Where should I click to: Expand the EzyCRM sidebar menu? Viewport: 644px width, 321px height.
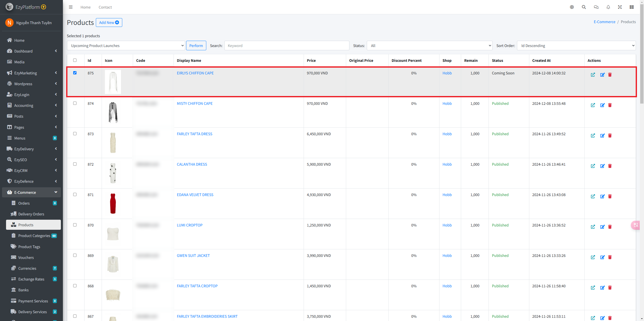click(31, 170)
